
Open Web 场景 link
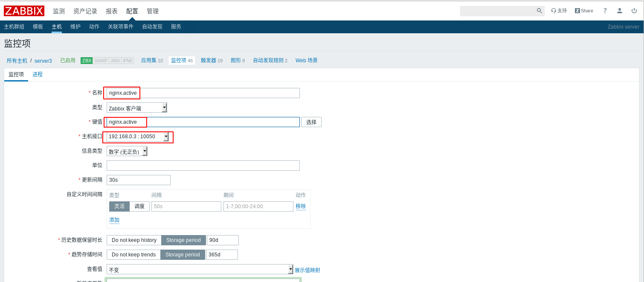click(307, 61)
